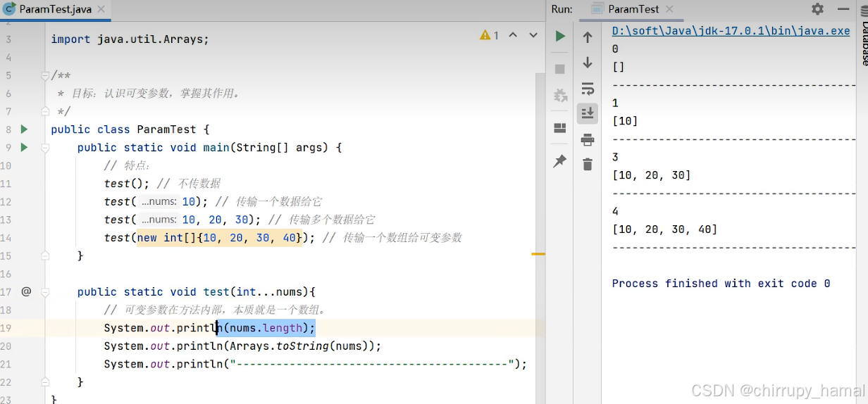868x404 pixels.
Task: Click the yellow warning indicator showing 1
Action: click(x=489, y=35)
